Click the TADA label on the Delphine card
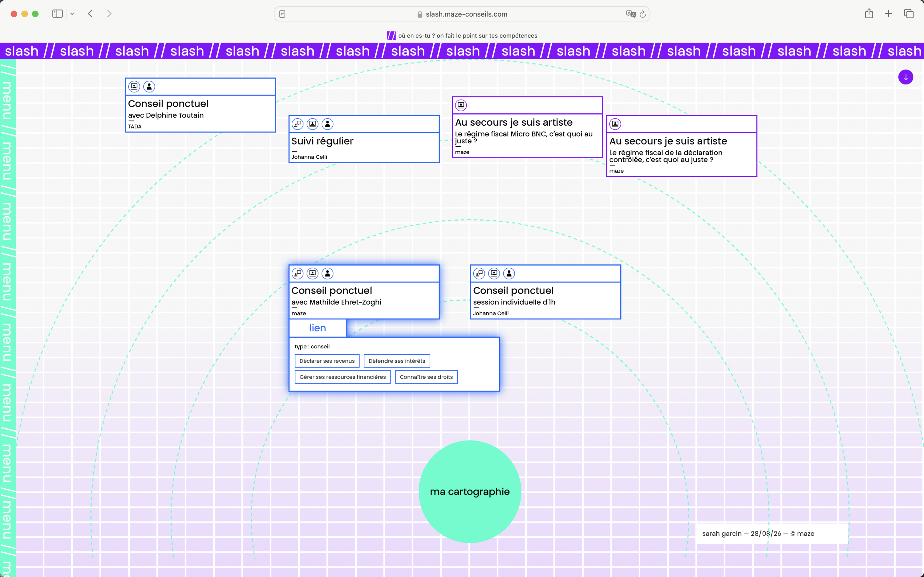This screenshot has width=924, height=577. coord(135,127)
